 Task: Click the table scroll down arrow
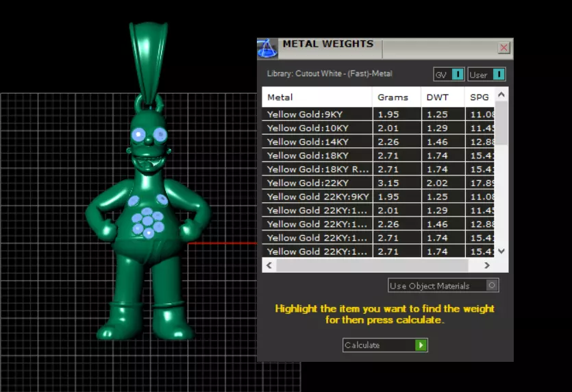(x=501, y=251)
